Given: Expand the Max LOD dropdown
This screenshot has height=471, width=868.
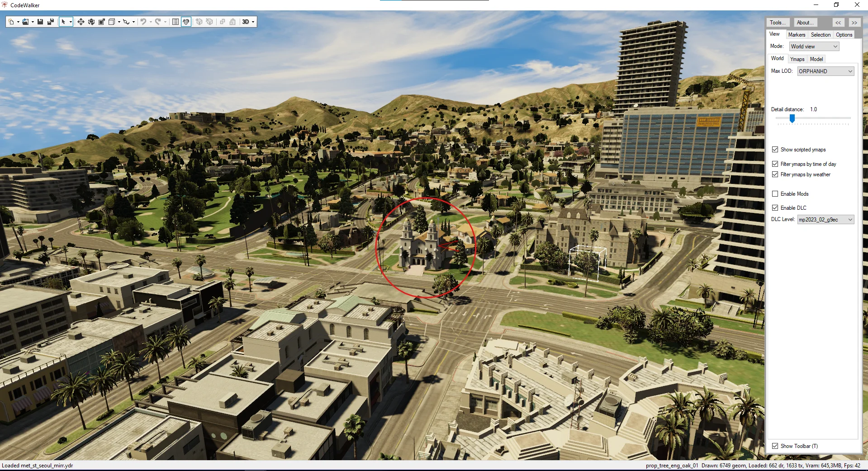Looking at the screenshot, I should [x=825, y=71].
